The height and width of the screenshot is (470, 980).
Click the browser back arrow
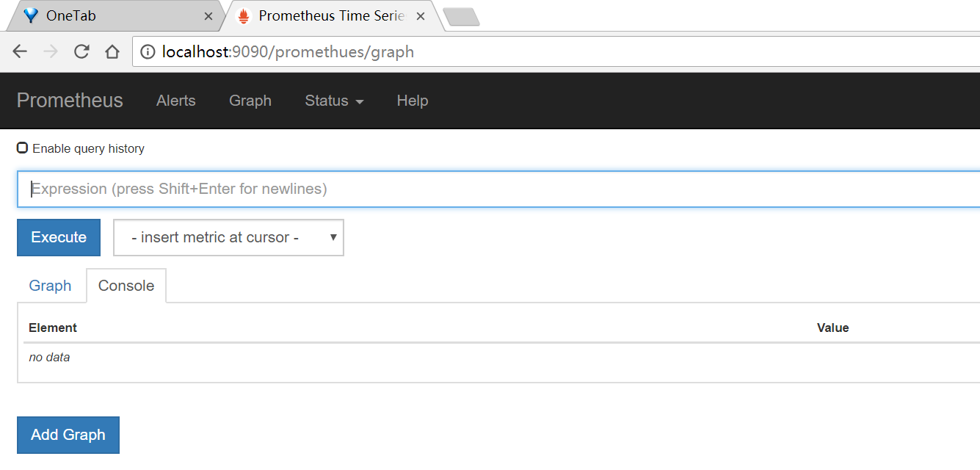tap(20, 51)
